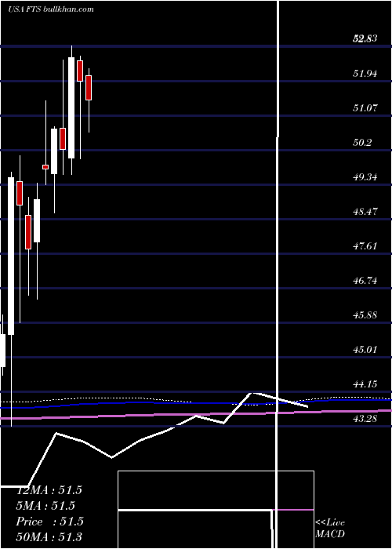Click the 45.88 price axis label
392x549 pixels.
click(x=365, y=314)
